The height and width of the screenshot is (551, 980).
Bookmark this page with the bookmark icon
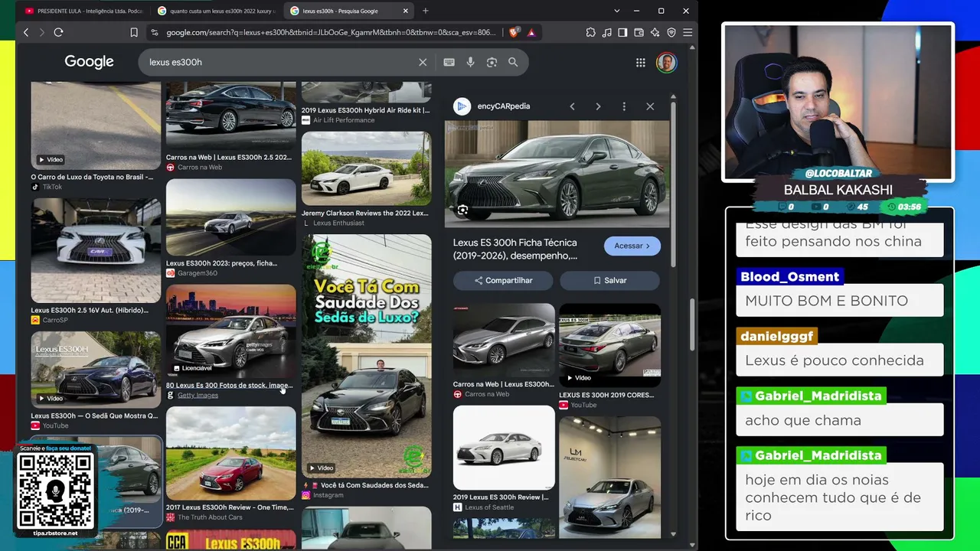134,32
